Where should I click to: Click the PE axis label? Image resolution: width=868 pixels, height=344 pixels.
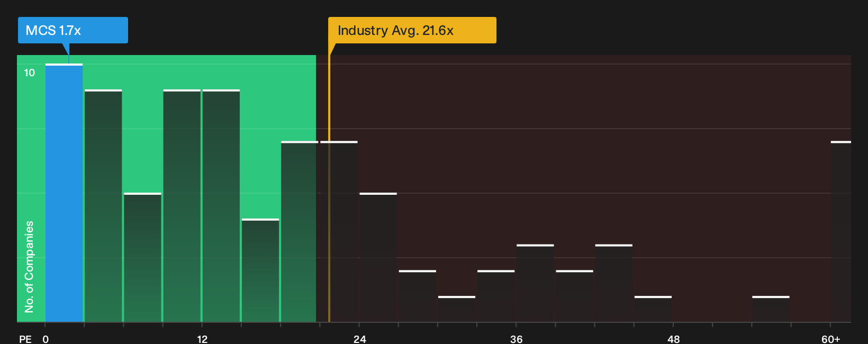25,339
